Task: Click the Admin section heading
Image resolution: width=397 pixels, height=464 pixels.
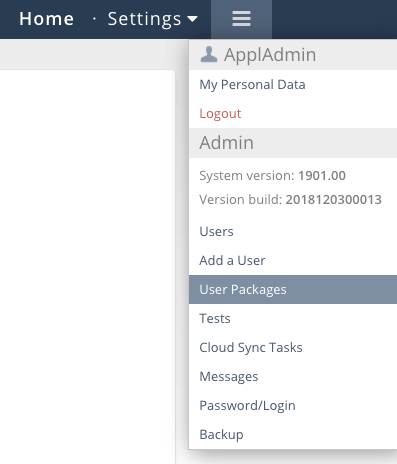Action: point(226,143)
